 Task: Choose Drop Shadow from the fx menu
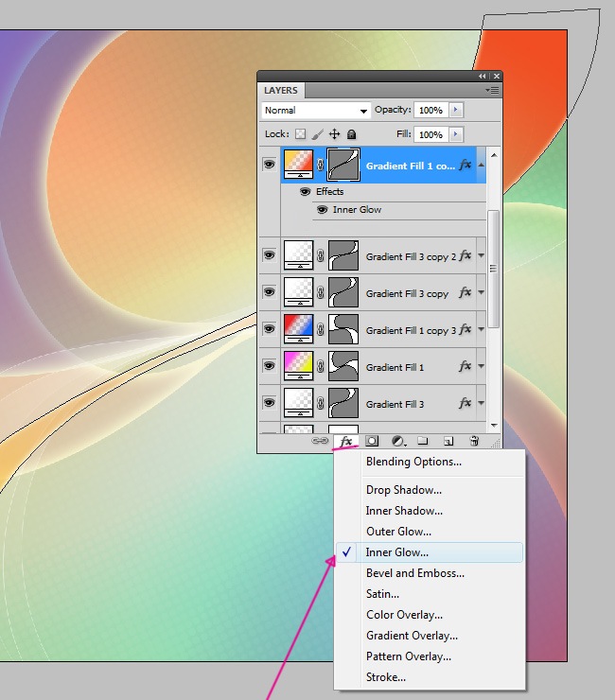404,490
